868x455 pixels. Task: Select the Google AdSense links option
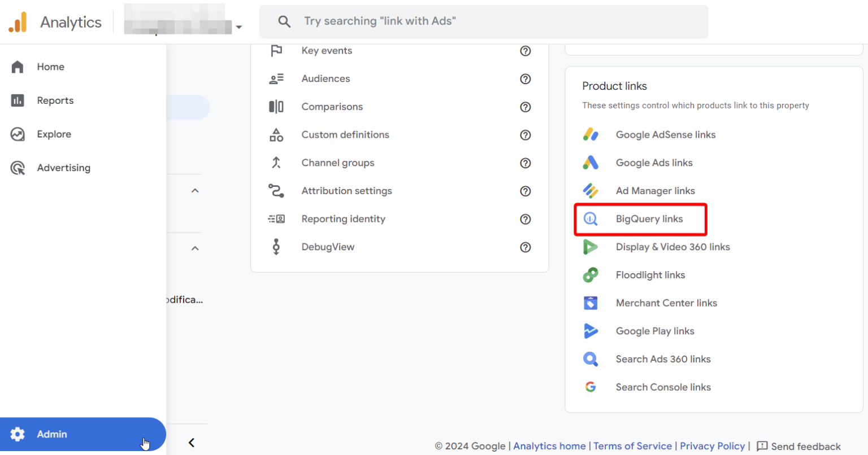coord(665,134)
